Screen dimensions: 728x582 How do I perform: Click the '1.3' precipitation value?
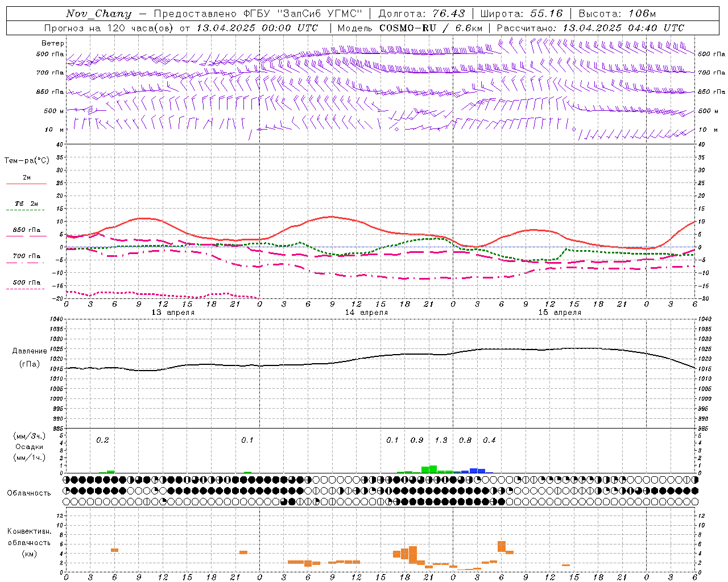(441, 440)
